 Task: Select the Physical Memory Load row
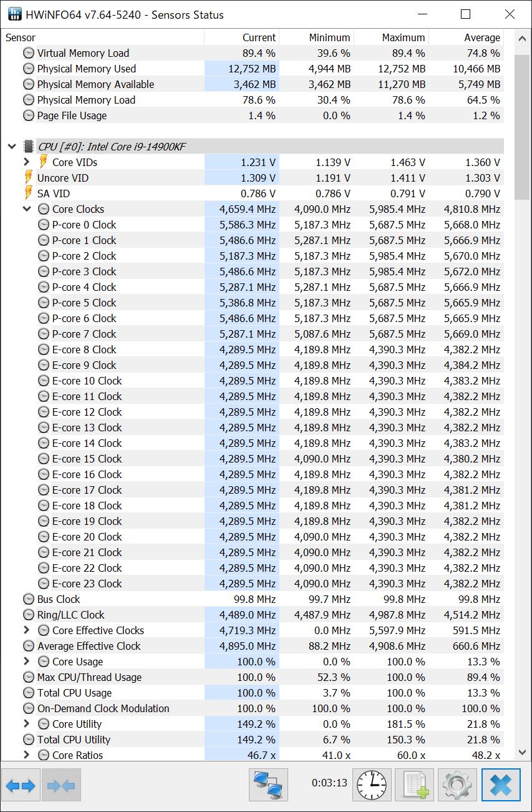click(253, 100)
